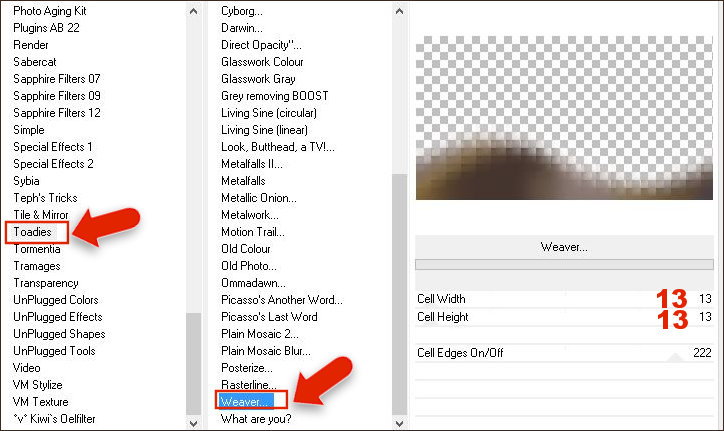Image resolution: width=724 pixels, height=431 pixels.
Task: Select the Rasterline... filter
Action: 249,385
